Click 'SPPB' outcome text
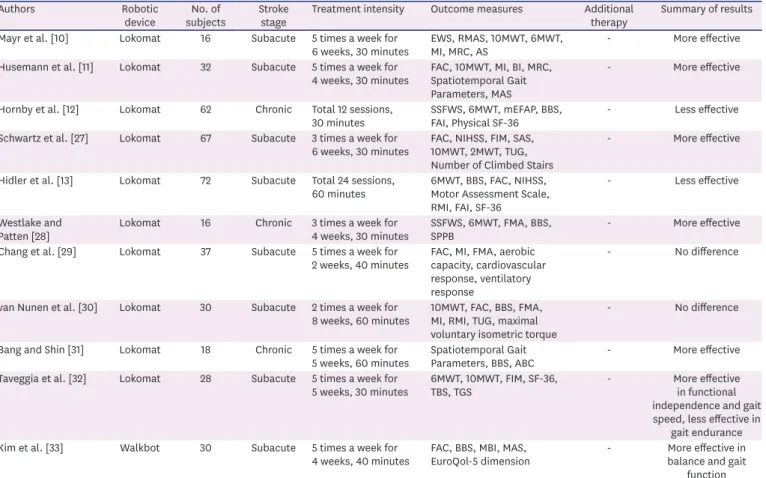 point(442,237)
